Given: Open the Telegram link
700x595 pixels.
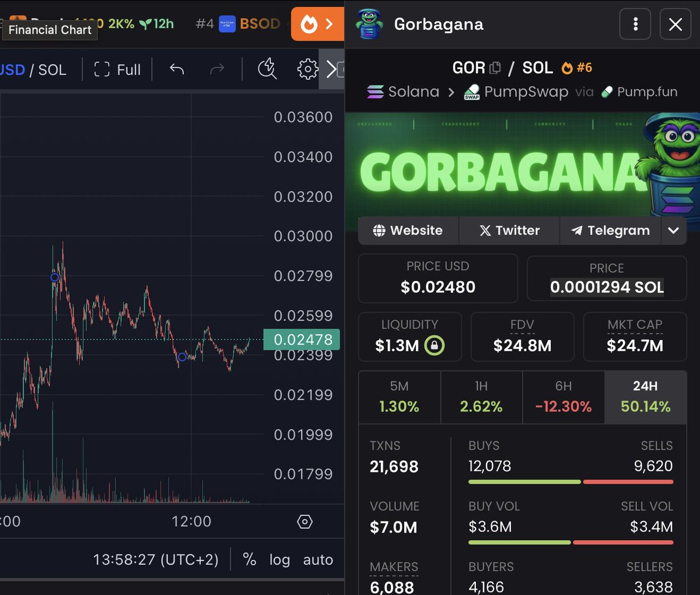Looking at the screenshot, I should tap(610, 230).
